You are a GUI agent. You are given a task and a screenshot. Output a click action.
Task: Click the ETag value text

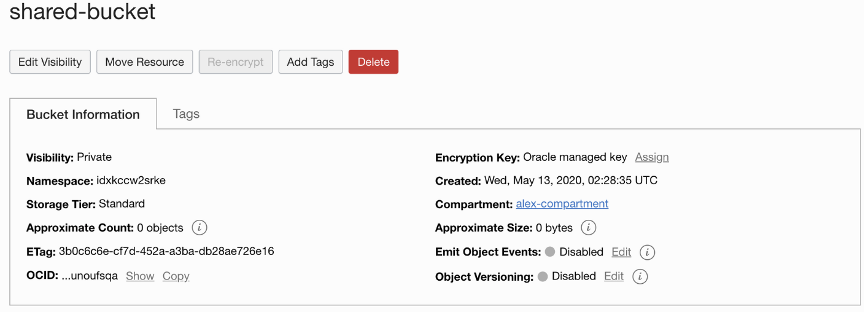point(166,251)
